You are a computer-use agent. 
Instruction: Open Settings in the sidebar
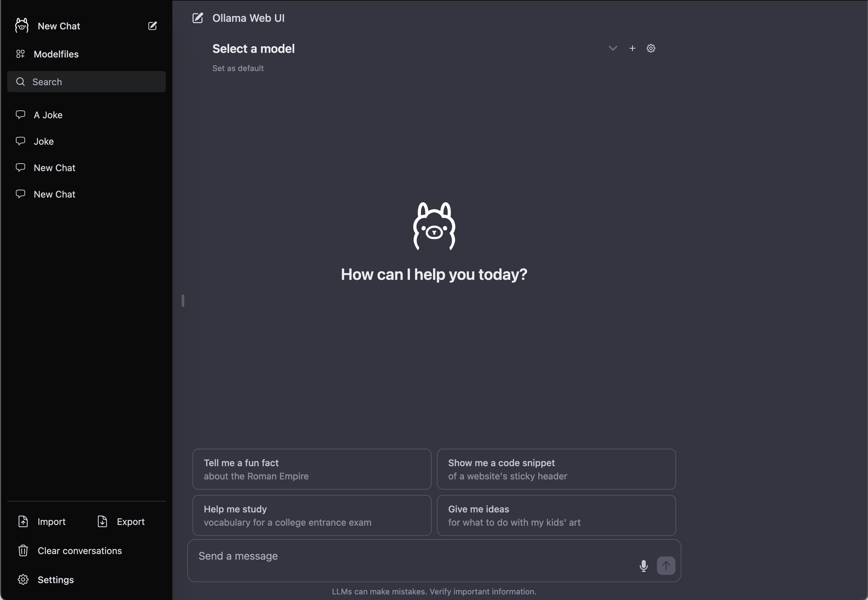[x=87, y=580]
